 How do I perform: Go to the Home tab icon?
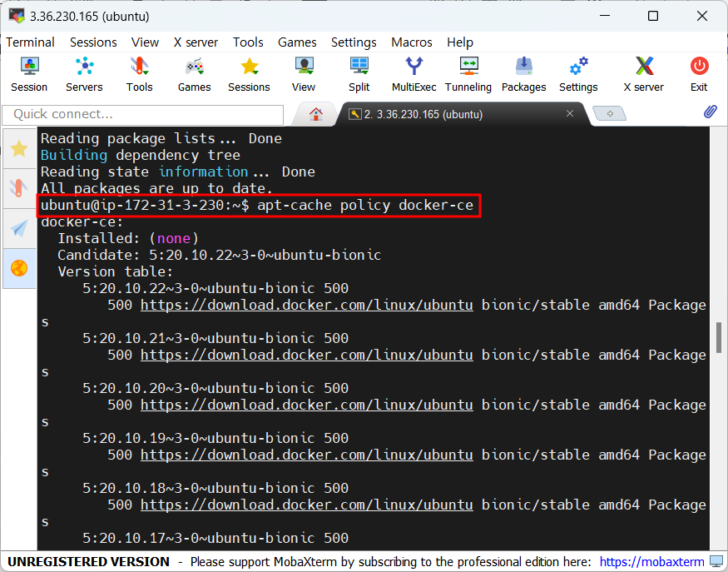315,114
